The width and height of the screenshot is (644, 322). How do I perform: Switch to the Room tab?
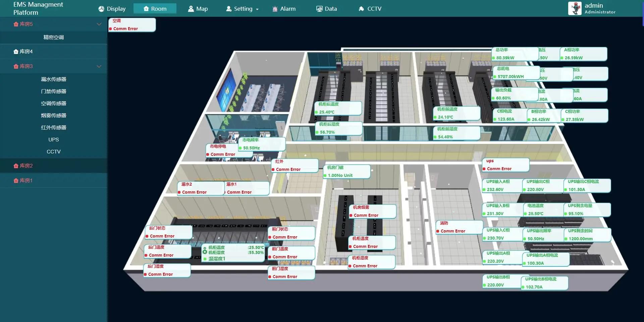pyautogui.click(x=155, y=8)
